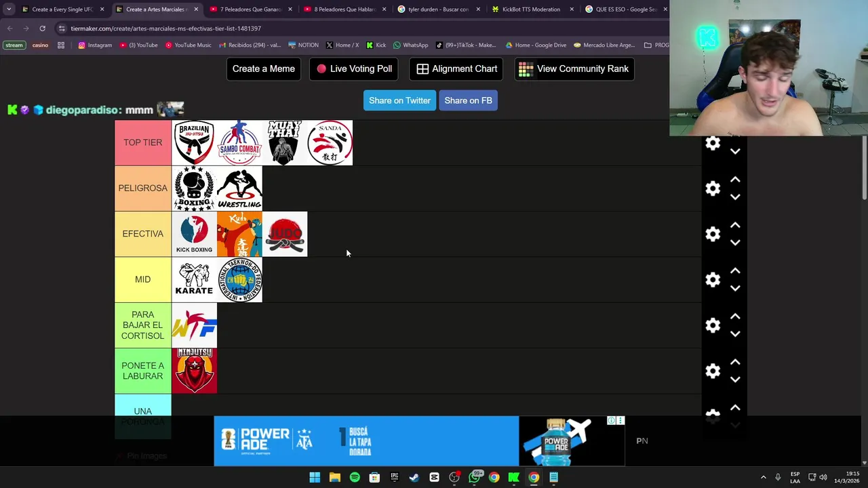The width and height of the screenshot is (868, 488).
Task: Open PONETE A LABURAR row settings gear
Action: coord(713,371)
